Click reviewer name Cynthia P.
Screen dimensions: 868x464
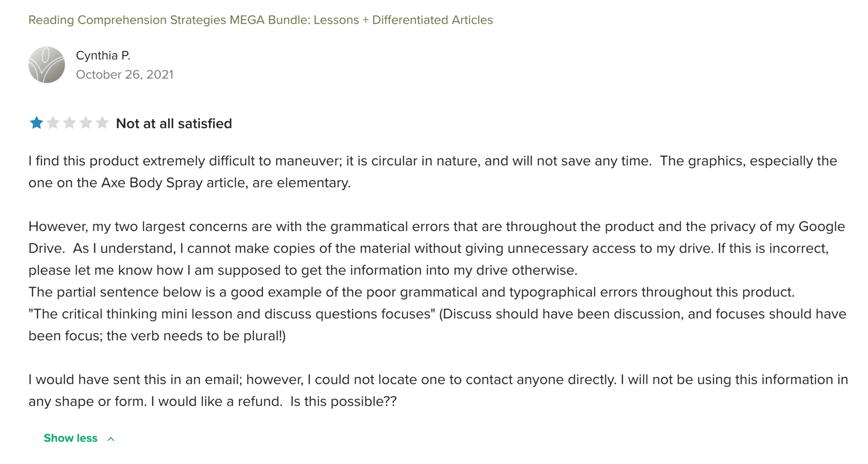(x=104, y=55)
